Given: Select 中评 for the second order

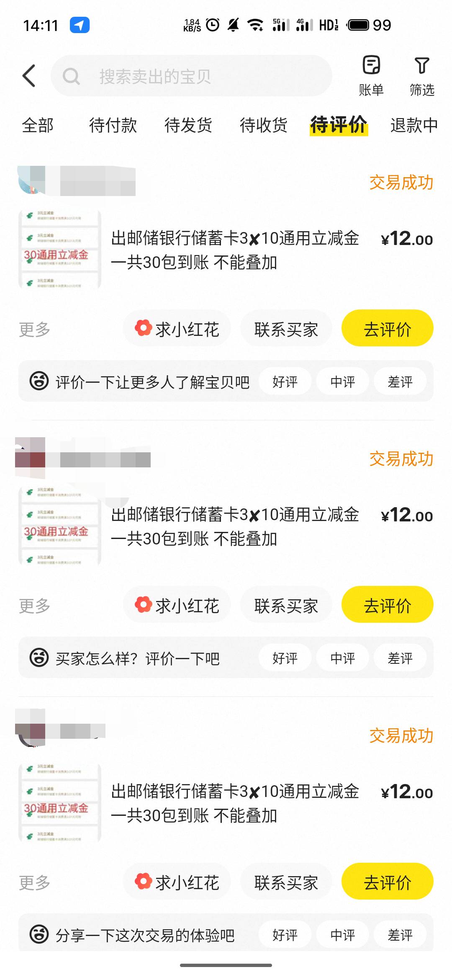Looking at the screenshot, I should (342, 658).
